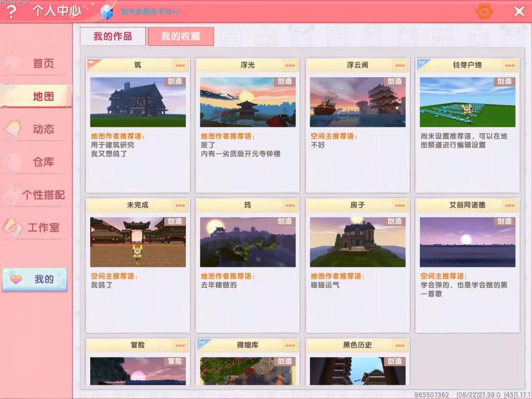Image resolution: width=532 pixels, height=399 pixels.
Task: Click recommendation text 去年瞎做的
Action: click(x=219, y=285)
